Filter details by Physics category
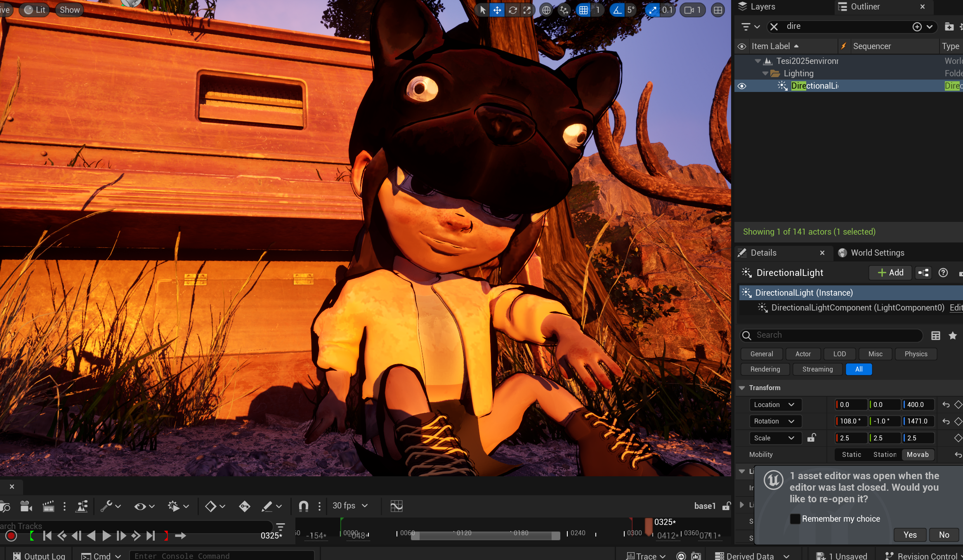 [916, 354]
